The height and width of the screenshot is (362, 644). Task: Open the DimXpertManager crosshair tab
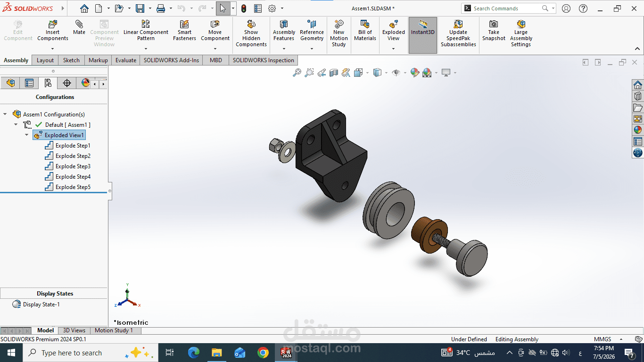tap(67, 83)
